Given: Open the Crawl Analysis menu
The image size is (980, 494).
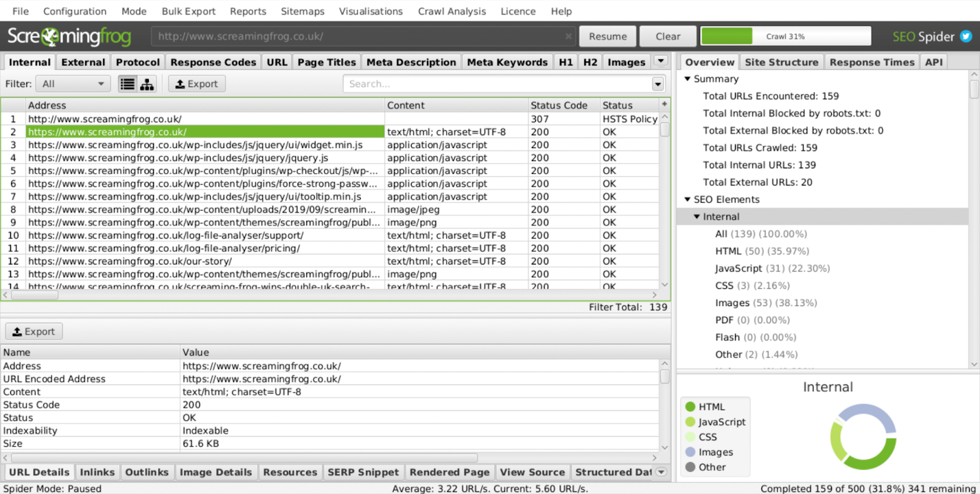Looking at the screenshot, I should [x=452, y=11].
